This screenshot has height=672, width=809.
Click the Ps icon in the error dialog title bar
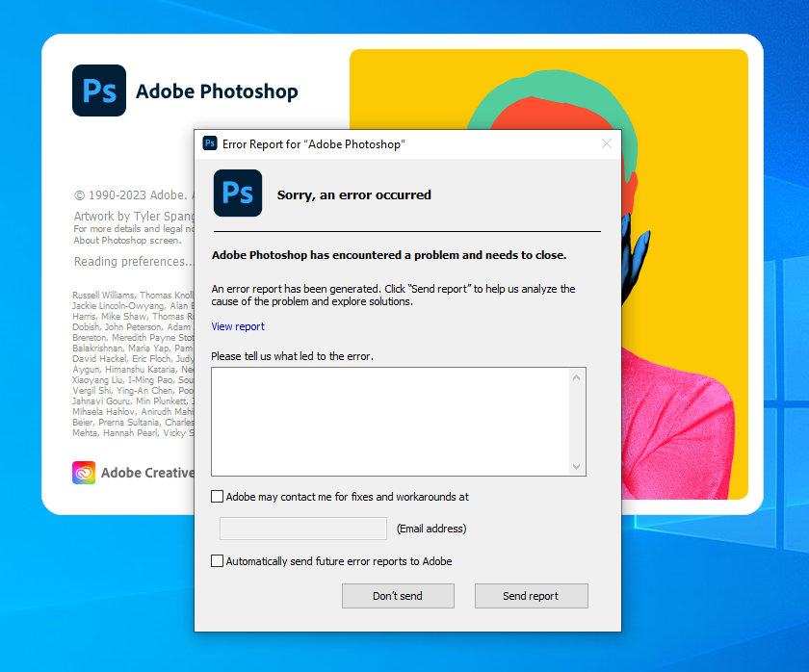coord(210,142)
